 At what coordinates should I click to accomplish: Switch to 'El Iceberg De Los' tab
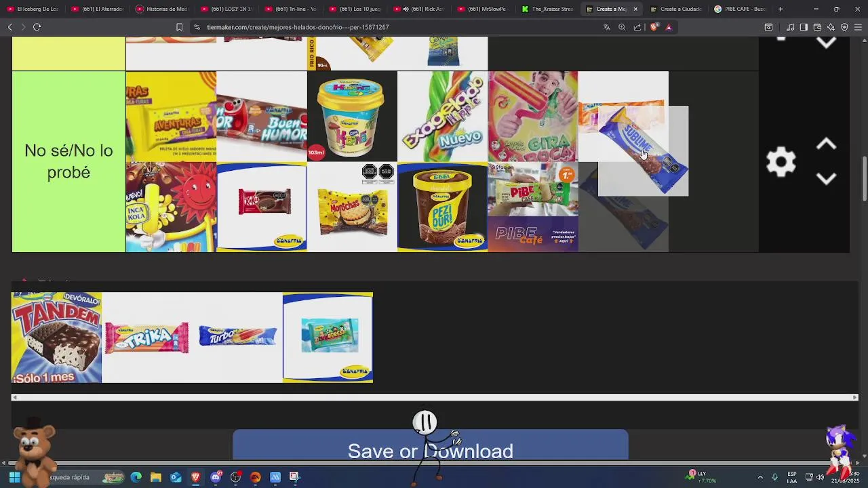pos(32,9)
